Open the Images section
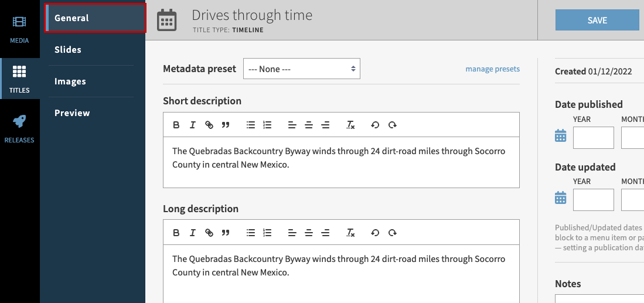Viewport: 644px width, 303px height. [x=70, y=81]
